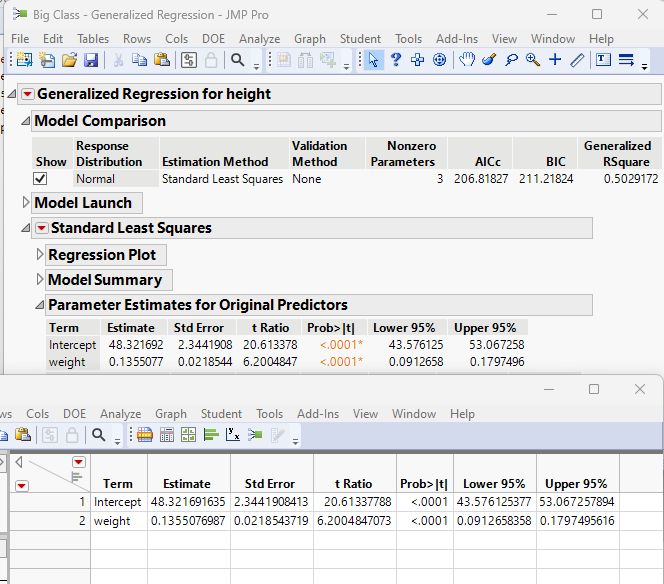Click the lock icon in report toolbar
This screenshot has height=584, width=664.
click(211, 60)
